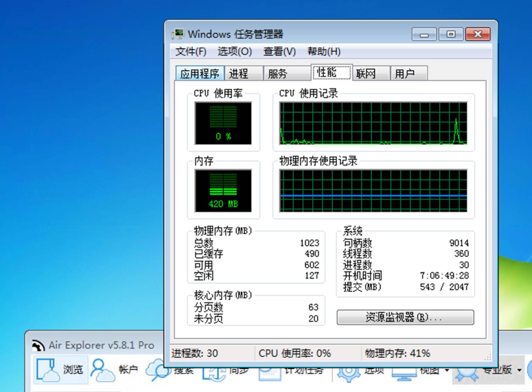Image resolution: width=532 pixels, height=392 pixels.
Task: Select the 性能 tab
Action: pos(331,72)
